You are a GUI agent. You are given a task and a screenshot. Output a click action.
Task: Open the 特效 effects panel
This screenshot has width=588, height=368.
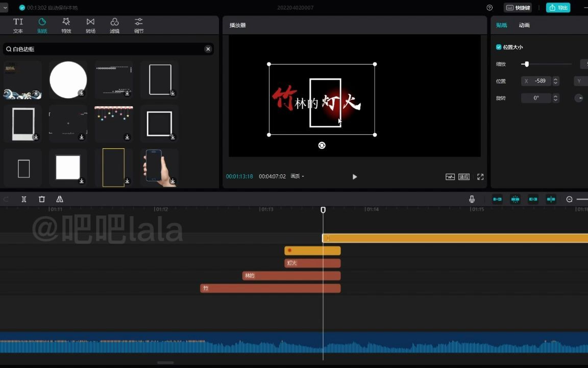point(66,25)
